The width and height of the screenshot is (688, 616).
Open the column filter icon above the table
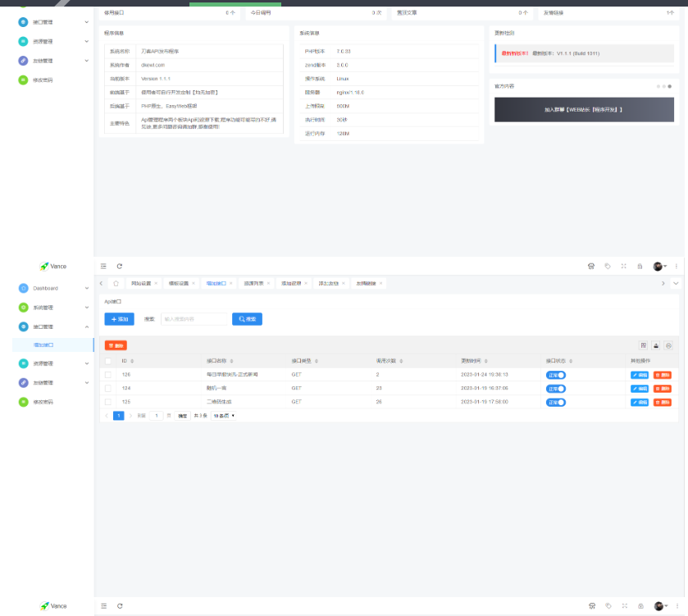click(x=644, y=345)
